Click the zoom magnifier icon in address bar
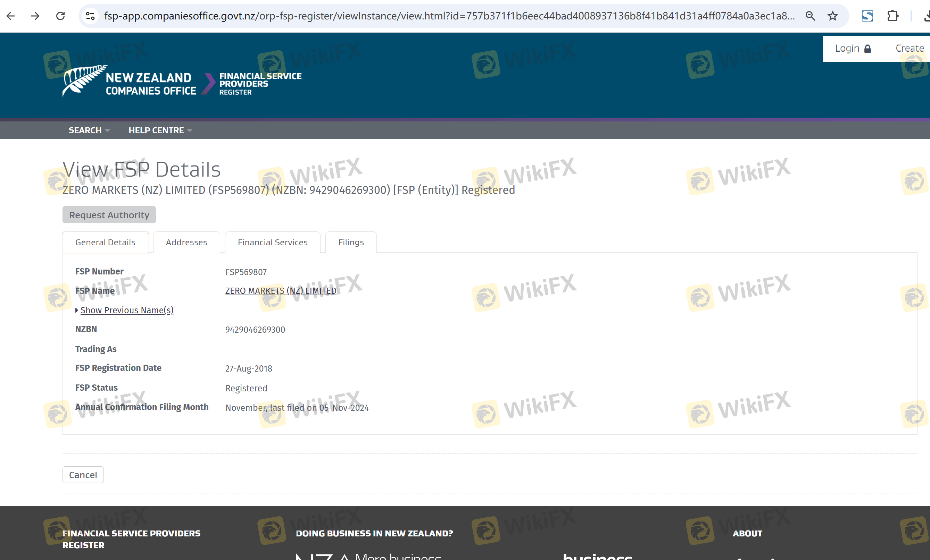Screen dimensions: 930x560 [x=810, y=16]
